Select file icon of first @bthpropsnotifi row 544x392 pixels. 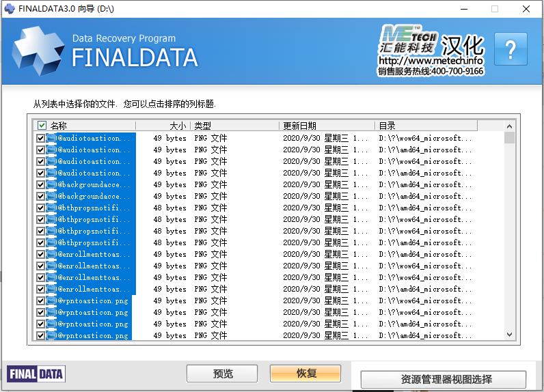[x=51, y=208]
